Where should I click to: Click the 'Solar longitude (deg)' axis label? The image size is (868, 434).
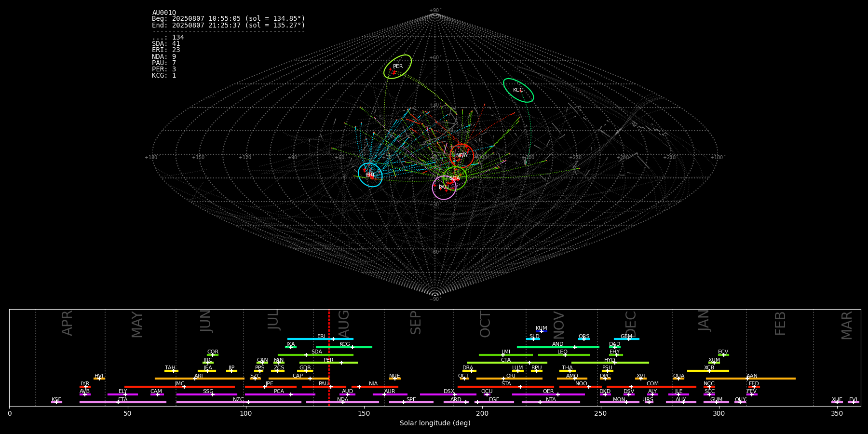click(x=435, y=423)
